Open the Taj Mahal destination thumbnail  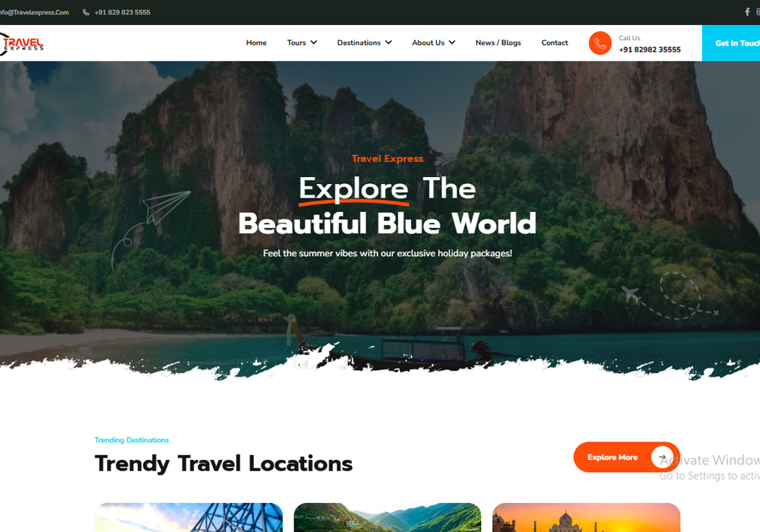[x=586, y=518]
